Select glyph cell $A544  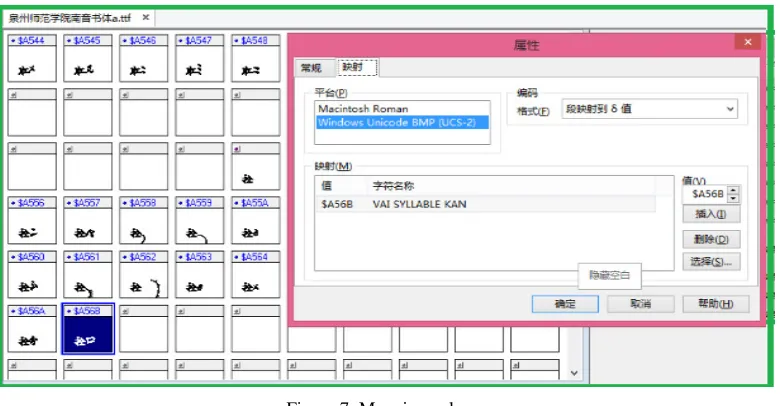coord(32,58)
